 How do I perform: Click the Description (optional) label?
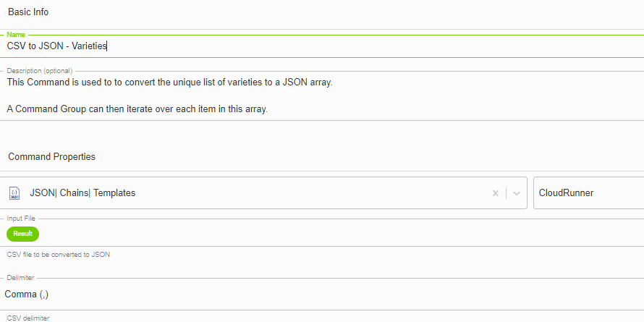[x=40, y=71]
